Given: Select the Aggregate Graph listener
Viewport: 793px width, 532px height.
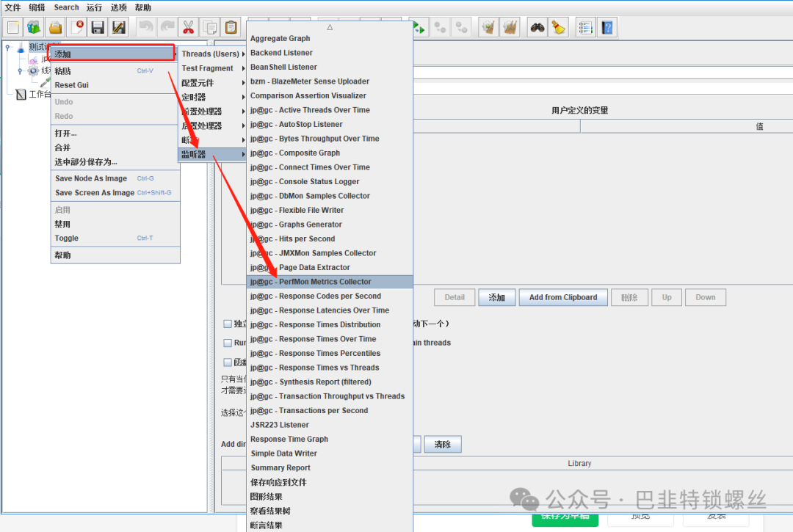Looking at the screenshot, I should 330,38.
